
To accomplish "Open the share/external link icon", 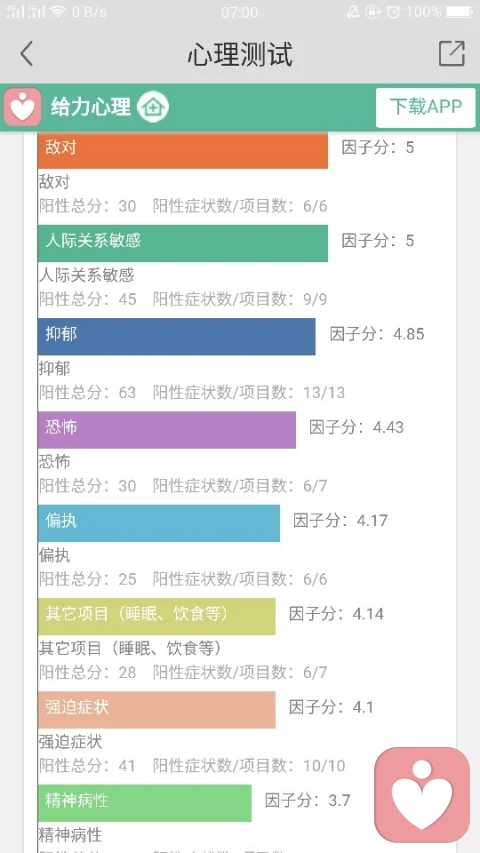I will tap(452, 53).
